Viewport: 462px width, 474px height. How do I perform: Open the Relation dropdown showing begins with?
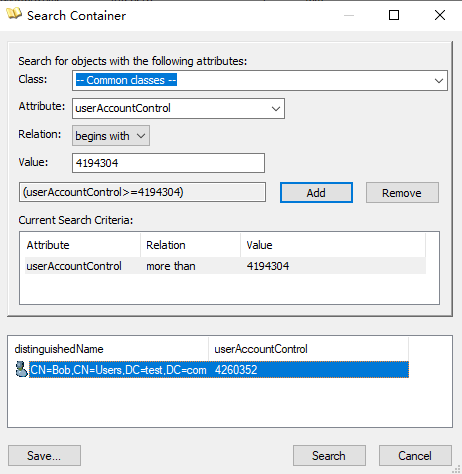pyautogui.click(x=111, y=136)
